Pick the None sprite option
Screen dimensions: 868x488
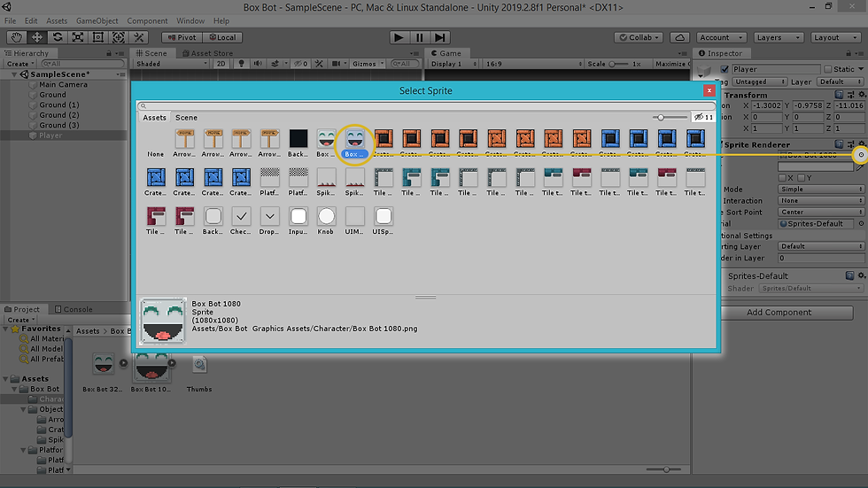[156, 154]
